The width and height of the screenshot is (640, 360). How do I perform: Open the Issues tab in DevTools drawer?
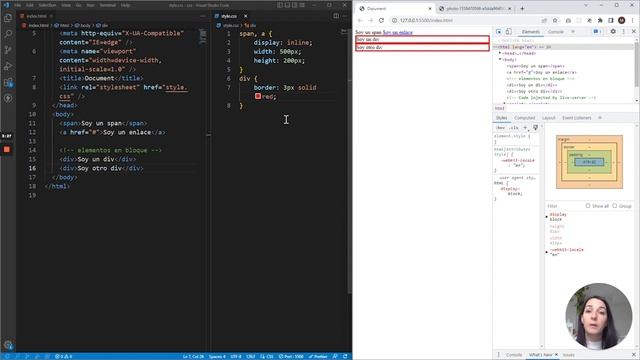(x=569, y=355)
